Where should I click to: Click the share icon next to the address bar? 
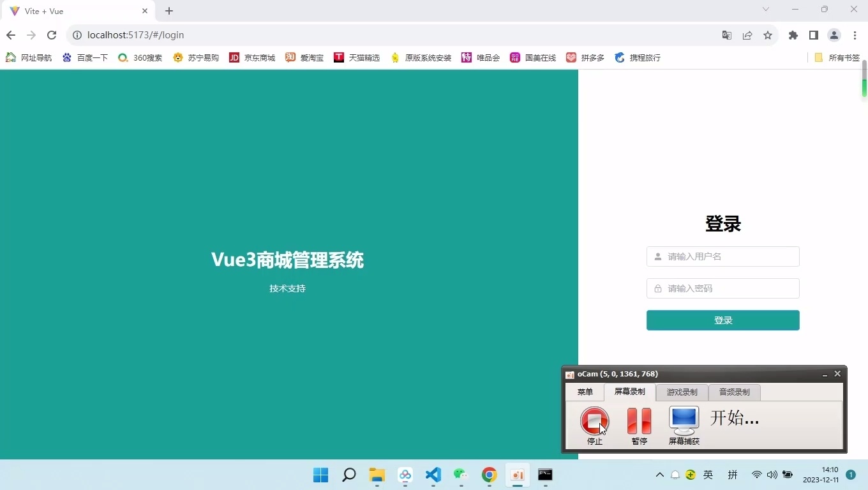tap(747, 36)
